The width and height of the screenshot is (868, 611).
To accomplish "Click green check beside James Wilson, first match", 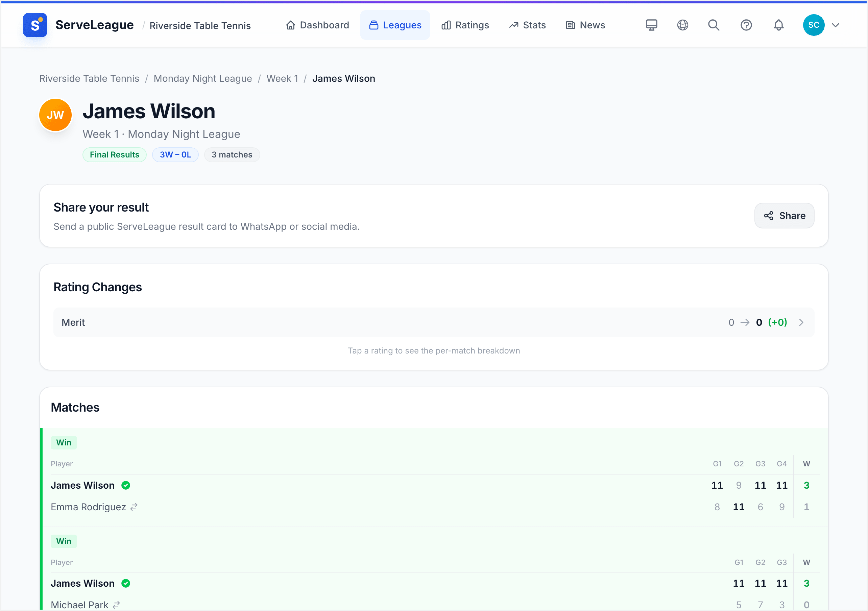I will [126, 485].
